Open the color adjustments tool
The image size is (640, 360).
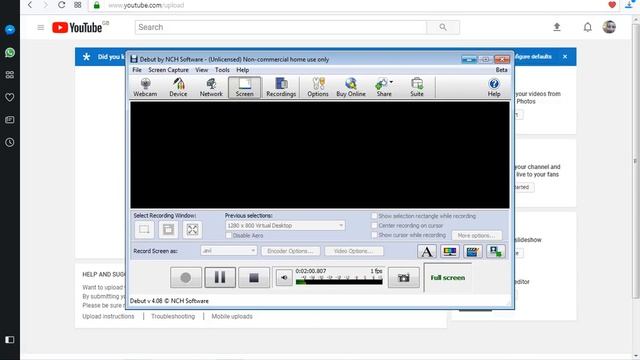click(450, 251)
